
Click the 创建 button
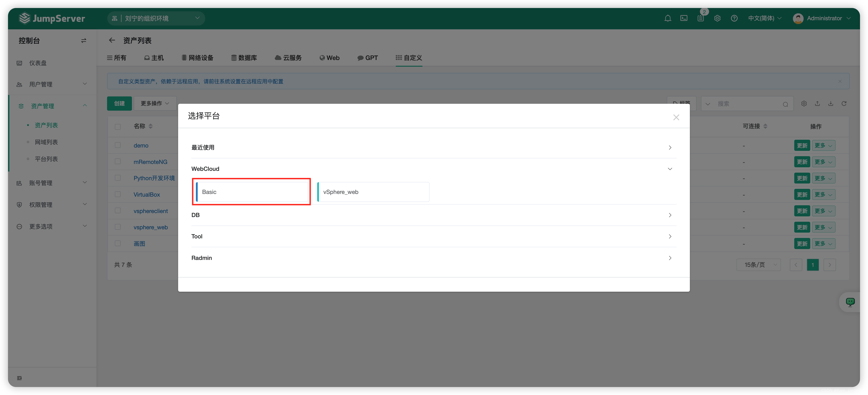pos(119,104)
